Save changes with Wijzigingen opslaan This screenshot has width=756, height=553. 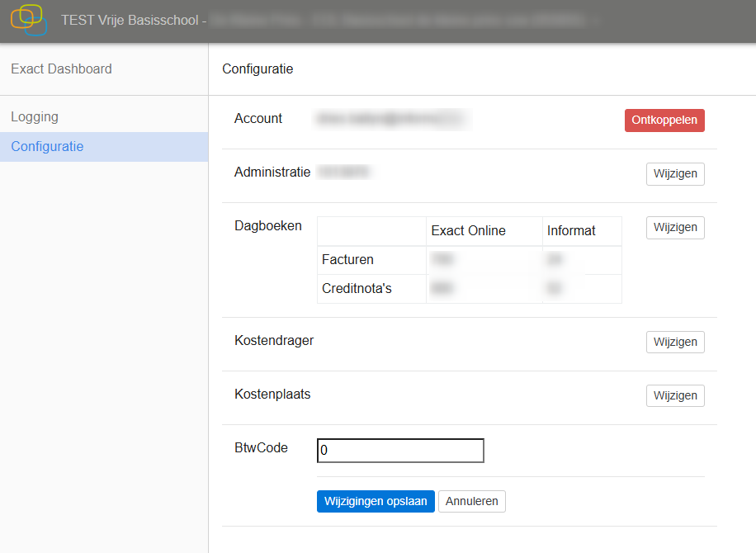(376, 502)
